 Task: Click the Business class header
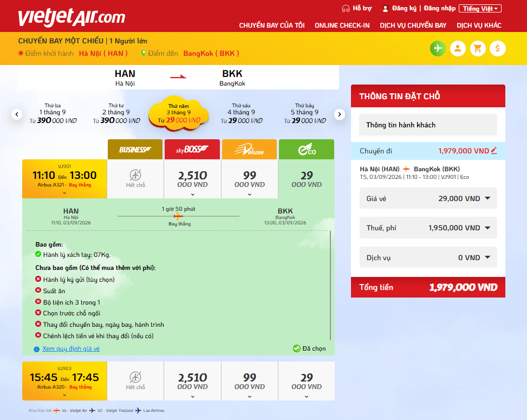135,150
